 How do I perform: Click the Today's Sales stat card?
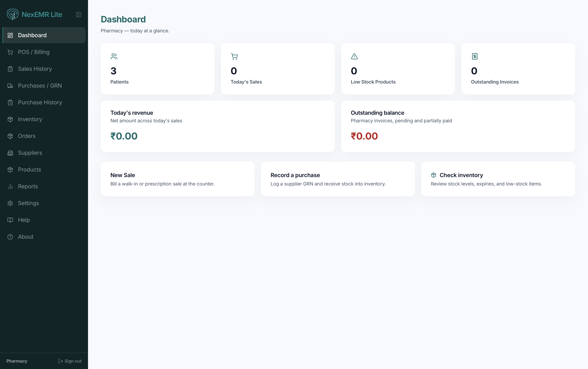(x=278, y=69)
